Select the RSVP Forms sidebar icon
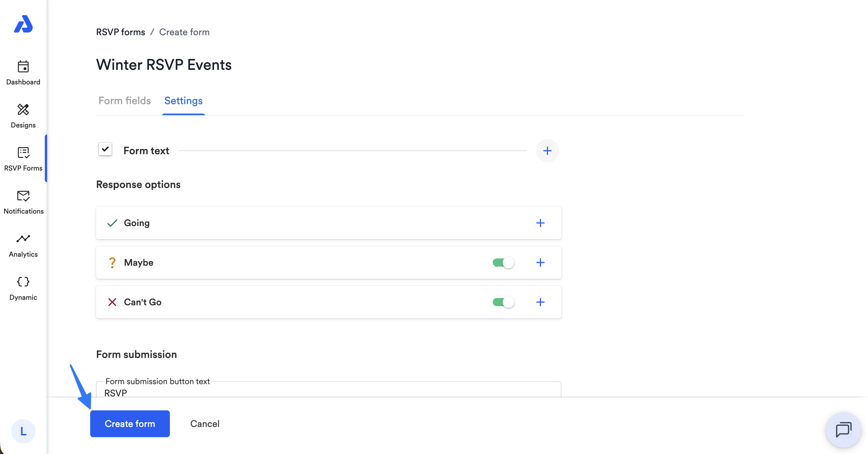Image resolution: width=868 pixels, height=454 pixels. pyautogui.click(x=23, y=153)
